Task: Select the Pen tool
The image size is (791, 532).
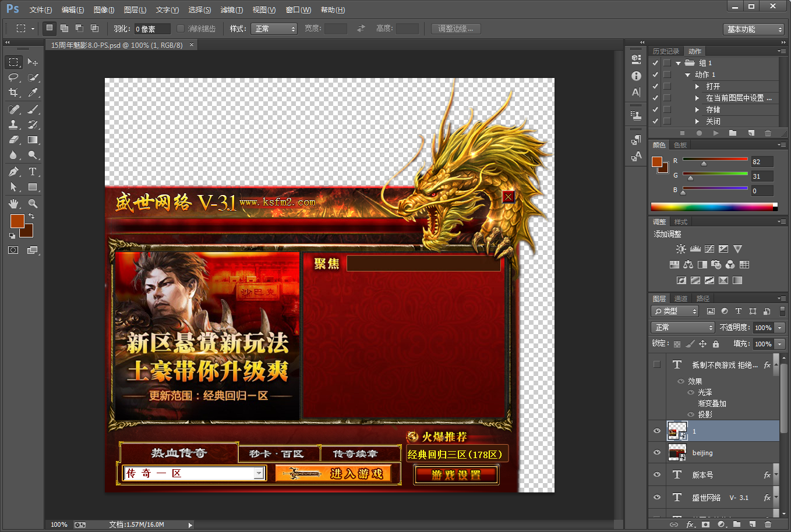Action: [13, 172]
